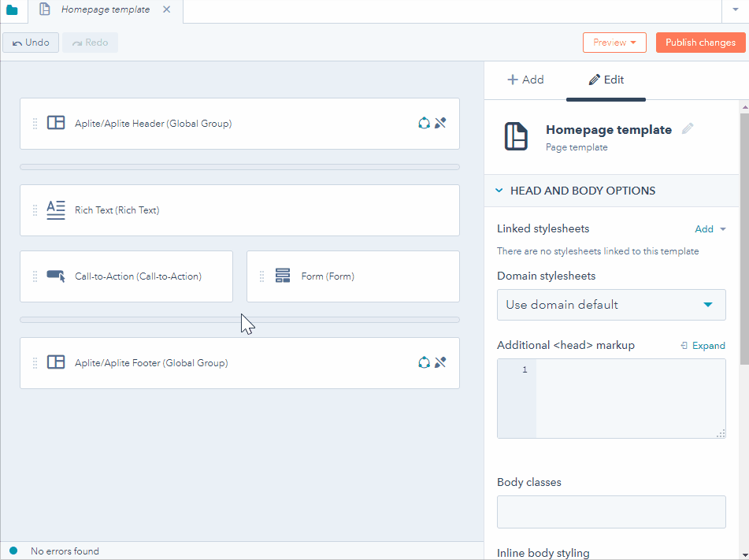749x560 pixels.
Task: Open the Preview dropdown
Action: (x=614, y=42)
